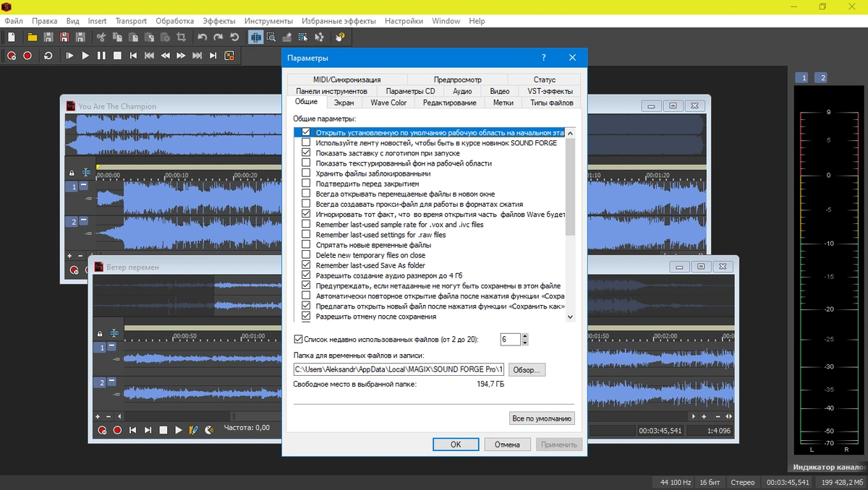This screenshot has height=490, width=868.
Task: Toggle "Показать заставку с логотипом при запуске" checkbox
Action: [x=306, y=153]
